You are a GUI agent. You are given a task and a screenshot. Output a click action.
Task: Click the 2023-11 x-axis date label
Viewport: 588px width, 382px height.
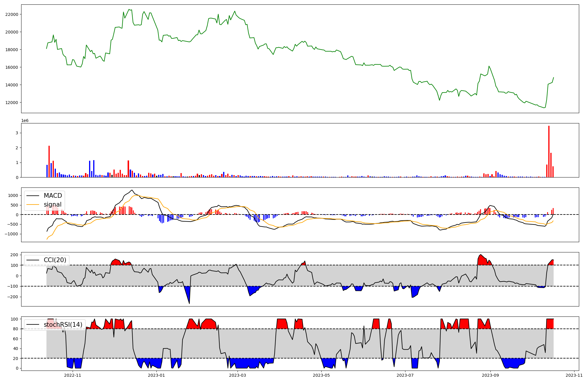[574, 375]
